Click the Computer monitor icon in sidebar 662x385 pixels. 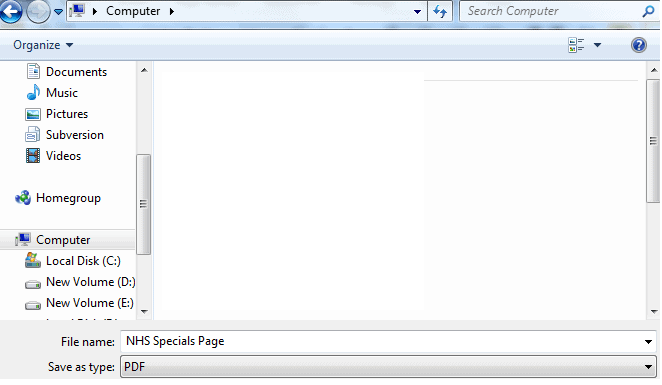tap(23, 239)
